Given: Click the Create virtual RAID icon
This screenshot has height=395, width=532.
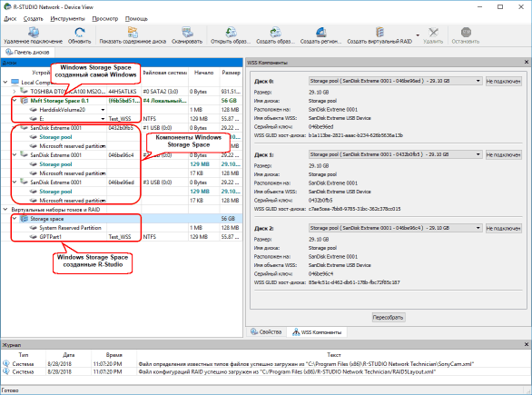Looking at the screenshot, I should pyautogui.click(x=379, y=33).
